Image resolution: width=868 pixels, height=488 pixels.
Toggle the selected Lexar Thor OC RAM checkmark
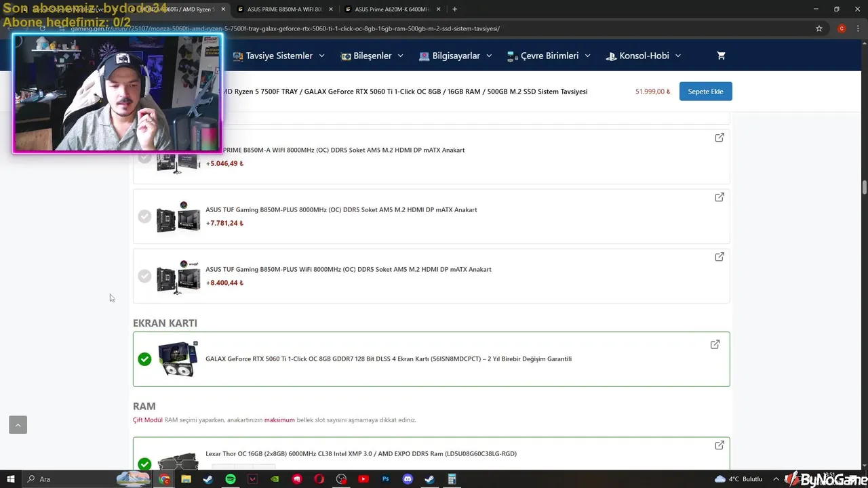[x=144, y=464]
